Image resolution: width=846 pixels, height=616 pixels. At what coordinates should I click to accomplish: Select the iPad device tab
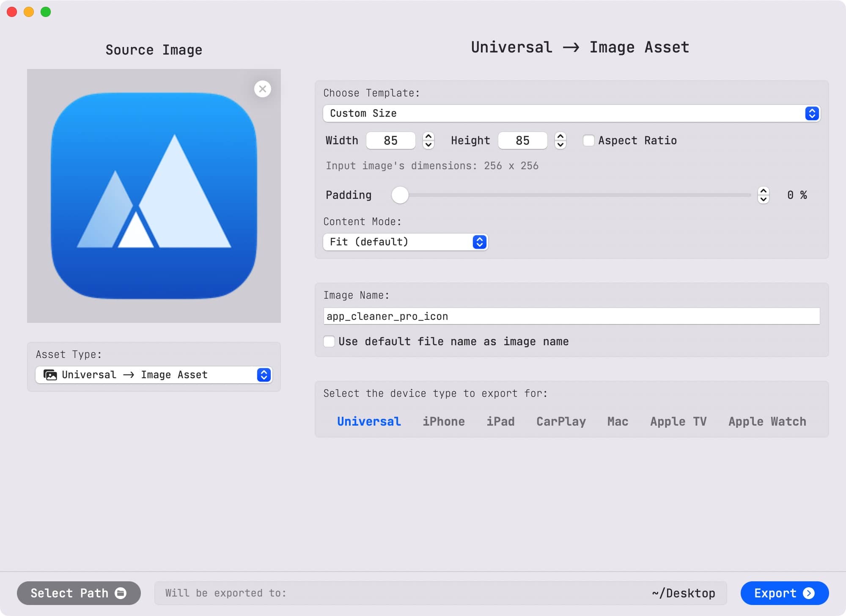point(500,421)
